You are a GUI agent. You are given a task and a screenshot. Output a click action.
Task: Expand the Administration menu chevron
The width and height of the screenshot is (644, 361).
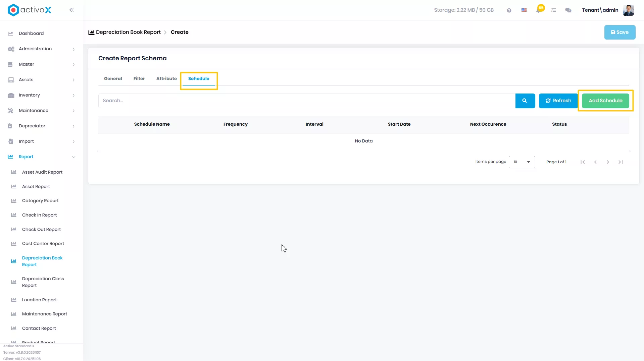pos(73,49)
